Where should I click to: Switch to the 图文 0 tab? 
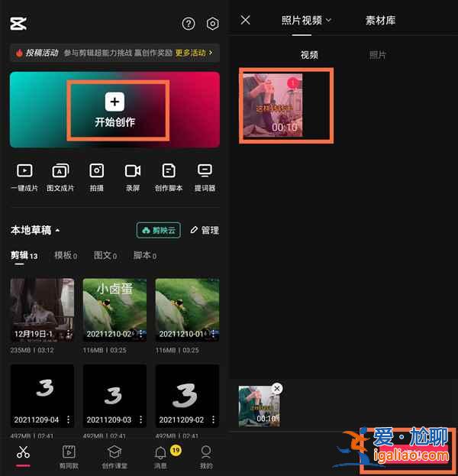click(x=105, y=256)
